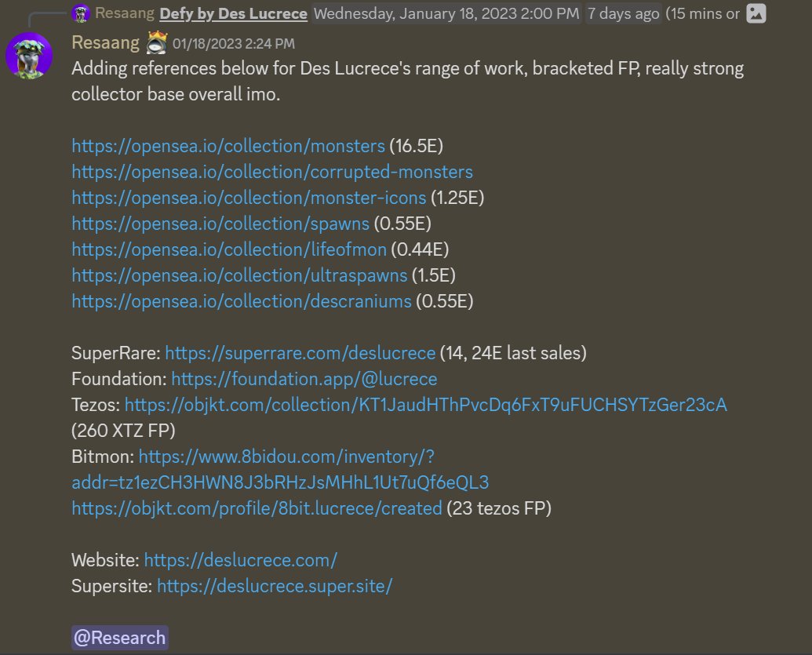Click the image attachment icon in reply preview

pyautogui.click(x=756, y=13)
